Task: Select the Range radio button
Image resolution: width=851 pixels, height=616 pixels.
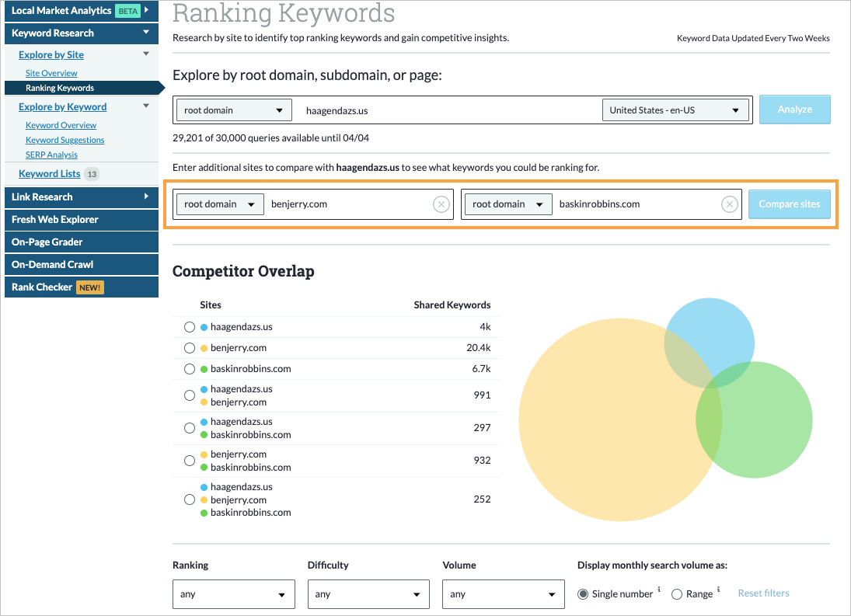Action: [677, 593]
